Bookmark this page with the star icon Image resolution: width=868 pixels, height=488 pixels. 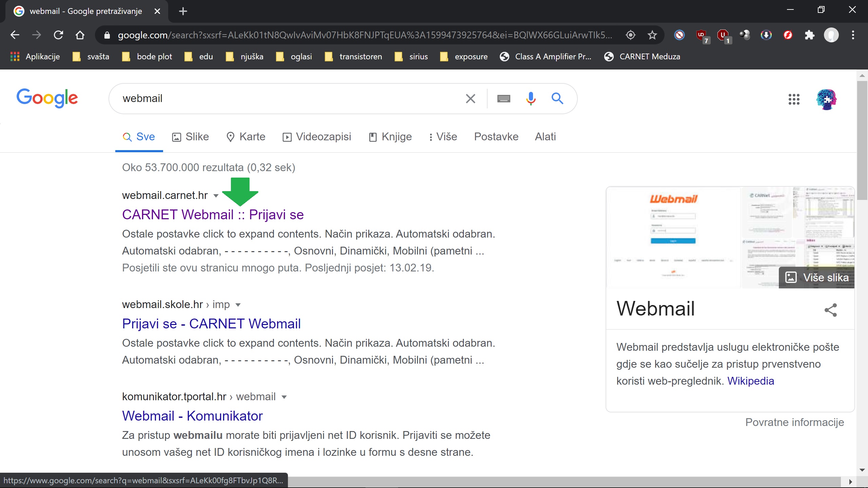tap(652, 35)
